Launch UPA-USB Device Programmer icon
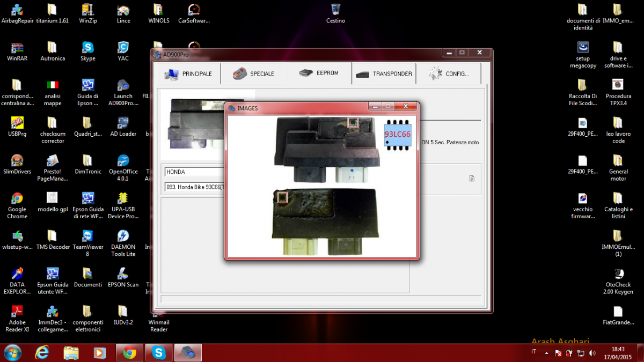 pyautogui.click(x=123, y=205)
